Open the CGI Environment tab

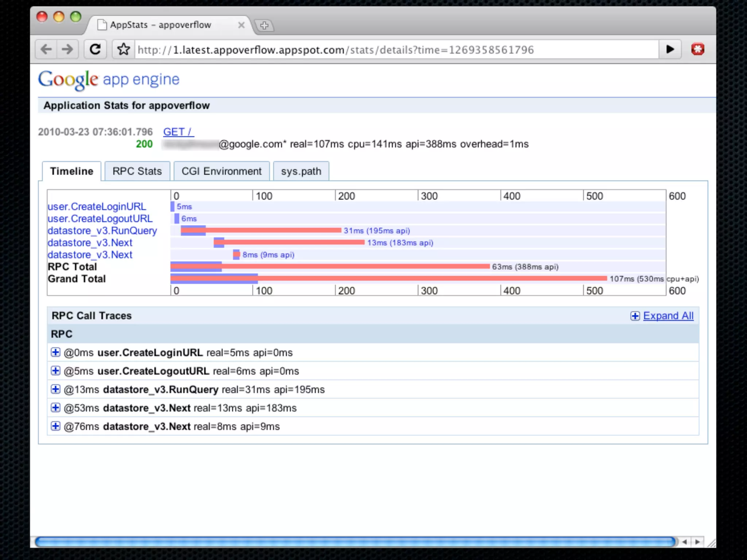pos(221,171)
